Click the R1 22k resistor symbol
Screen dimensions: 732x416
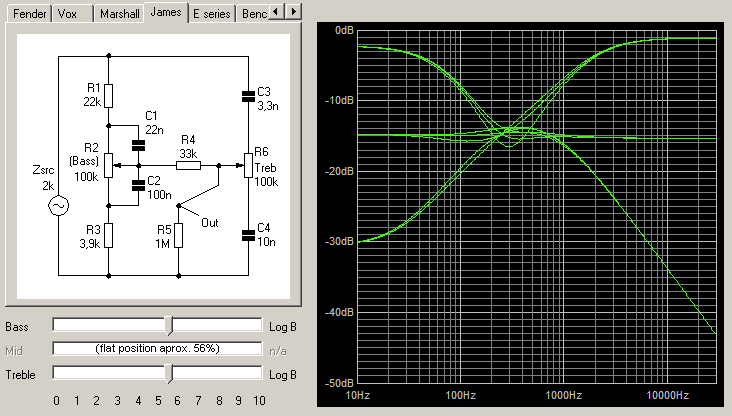pyautogui.click(x=109, y=96)
